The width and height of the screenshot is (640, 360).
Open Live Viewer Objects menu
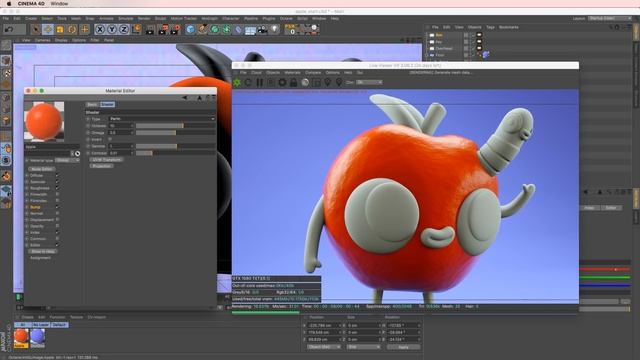pos(273,73)
